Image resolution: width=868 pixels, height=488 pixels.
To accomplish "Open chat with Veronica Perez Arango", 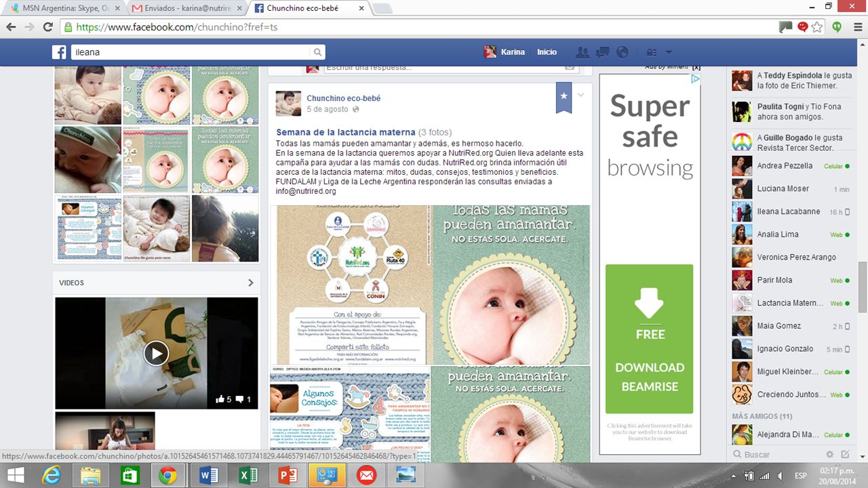I will [x=791, y=258].
